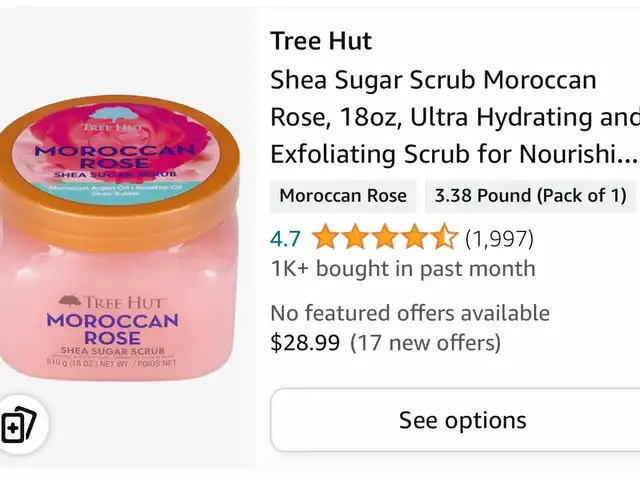Screen dimensions: 640x479
Task: Click the $28.99 price
Action: click(x=305, y=342)
